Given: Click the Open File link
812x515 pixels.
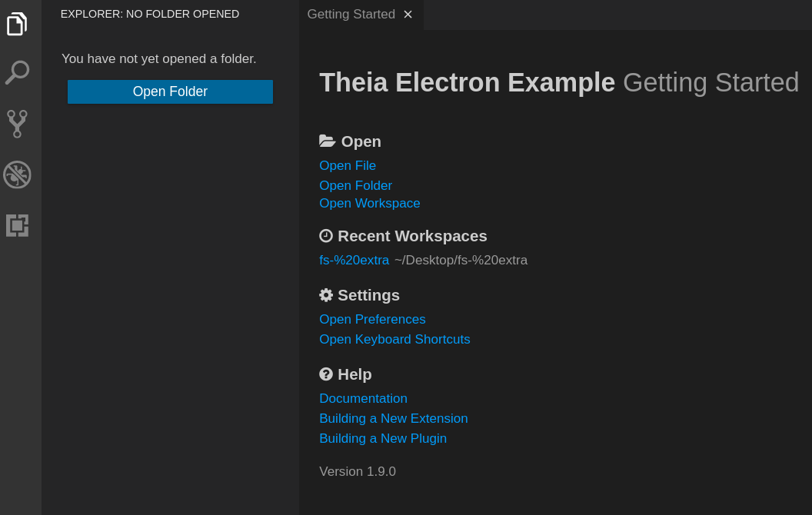Looking at the screenshot, I should tap(348, 165).
